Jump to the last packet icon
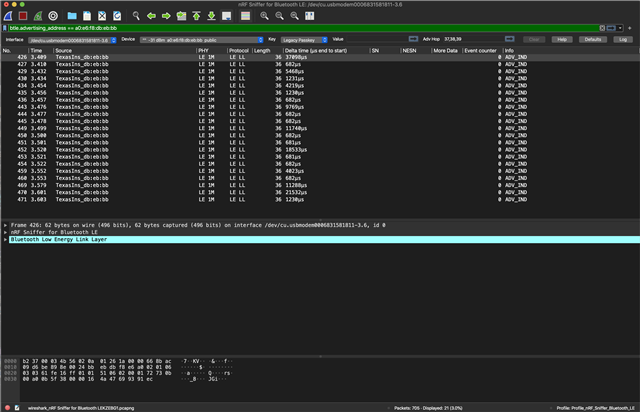 (x=211, y=16)
